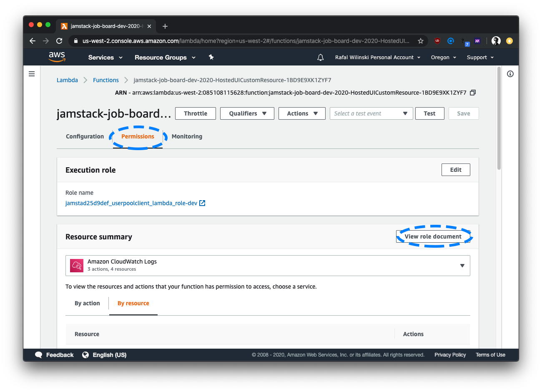This screenshot has height=392, width=542.
Task: Click the uBlock extension icon
Action: tap(437, 41)
